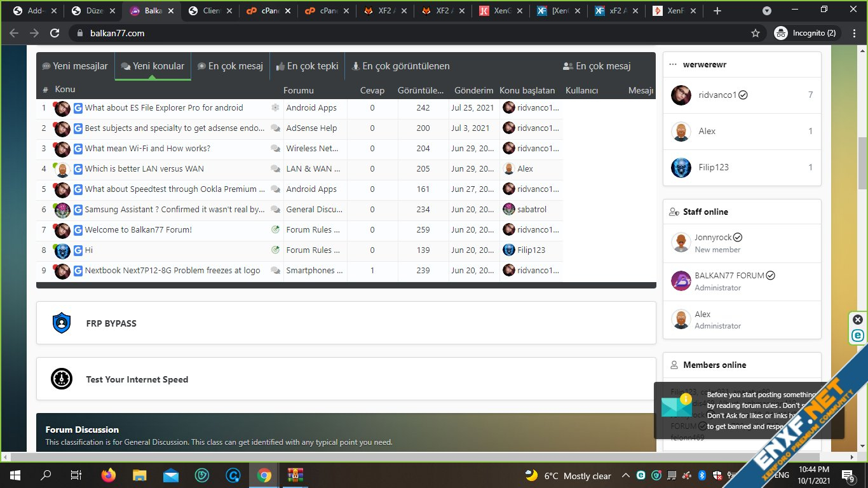Reload the balkan77.com page
Screen dimensions: 868x488
tap(55, 33)
